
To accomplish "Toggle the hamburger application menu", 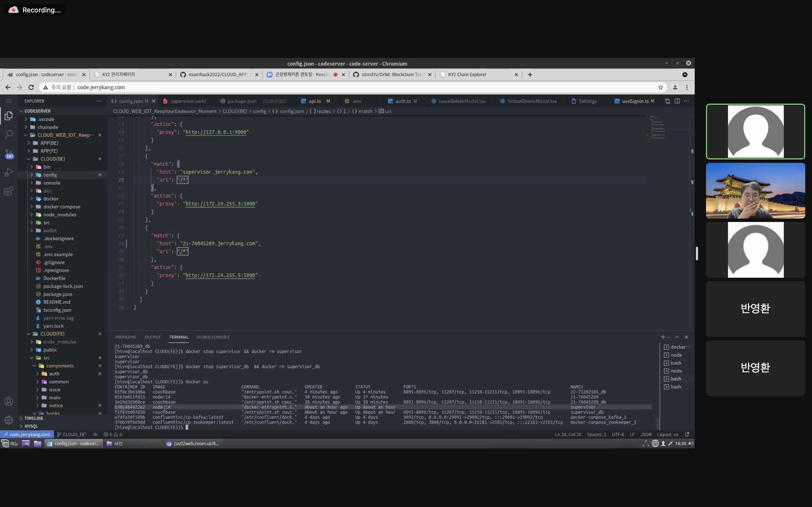I will [x=9, y=101].
